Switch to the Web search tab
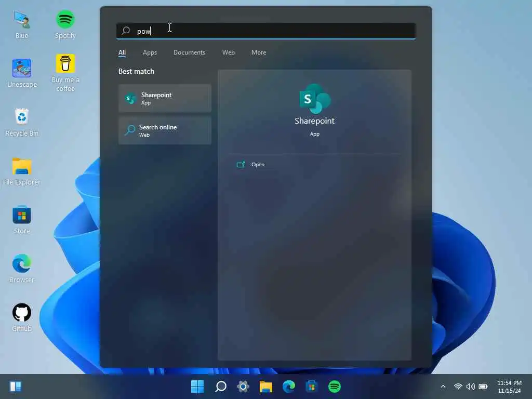The image size is (532, 399). point(229,52)
